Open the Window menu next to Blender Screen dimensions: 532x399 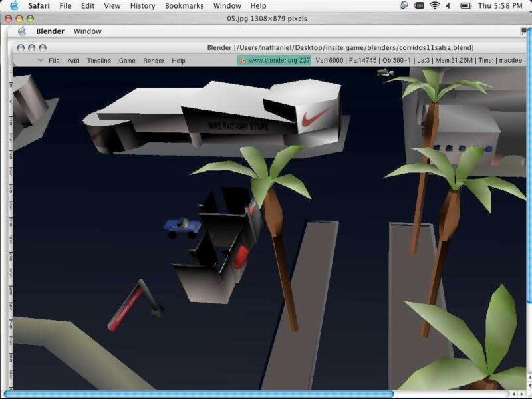(x=88, y=31)
